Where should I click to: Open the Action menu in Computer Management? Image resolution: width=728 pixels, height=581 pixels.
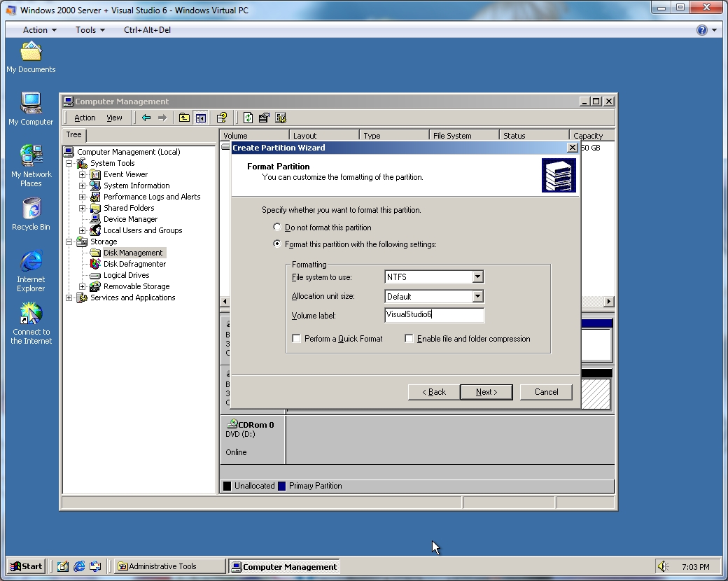point(85,118)
